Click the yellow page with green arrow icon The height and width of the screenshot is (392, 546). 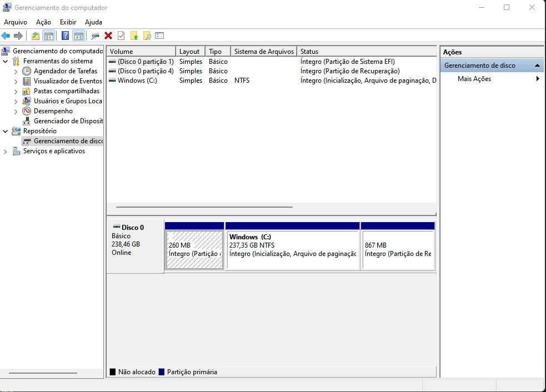[134, 36]
